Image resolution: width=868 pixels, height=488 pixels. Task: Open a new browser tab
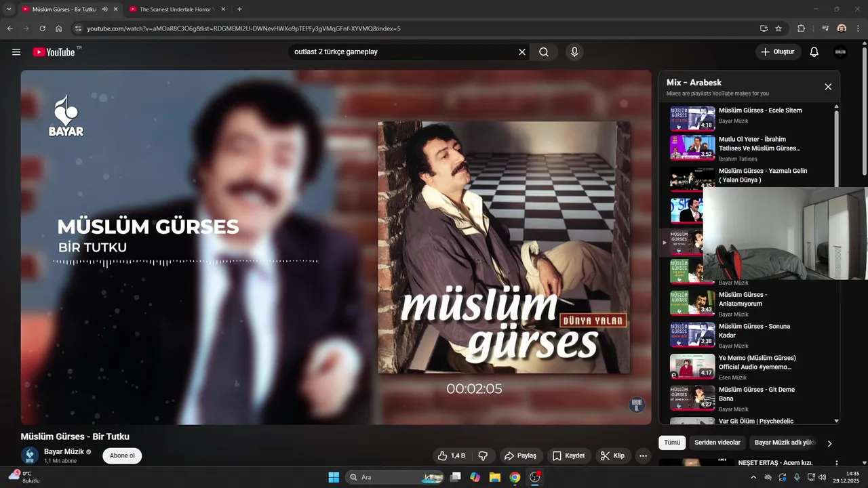(239, 9)
